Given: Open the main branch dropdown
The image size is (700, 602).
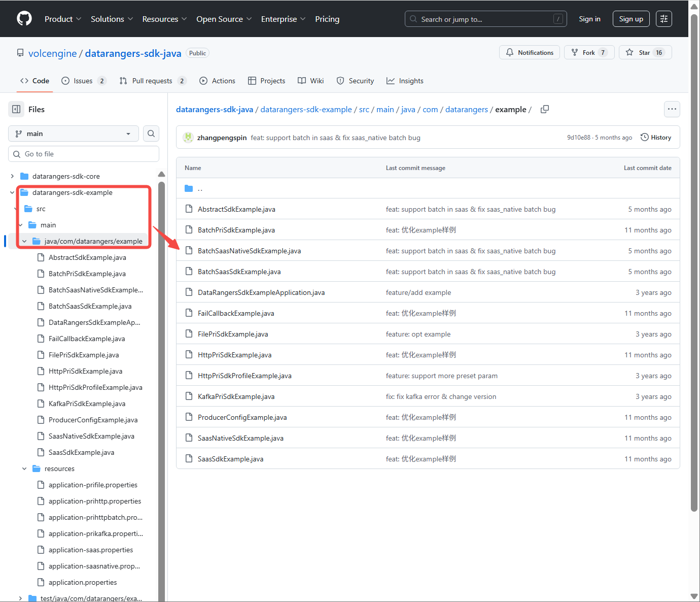Looking at the screenshot, I should (x=74, y=133).
